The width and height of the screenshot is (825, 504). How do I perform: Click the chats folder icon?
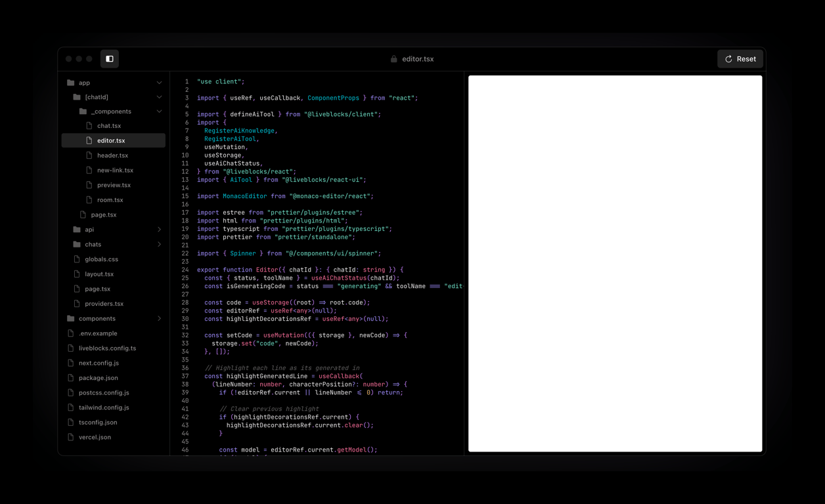point(77,244)
